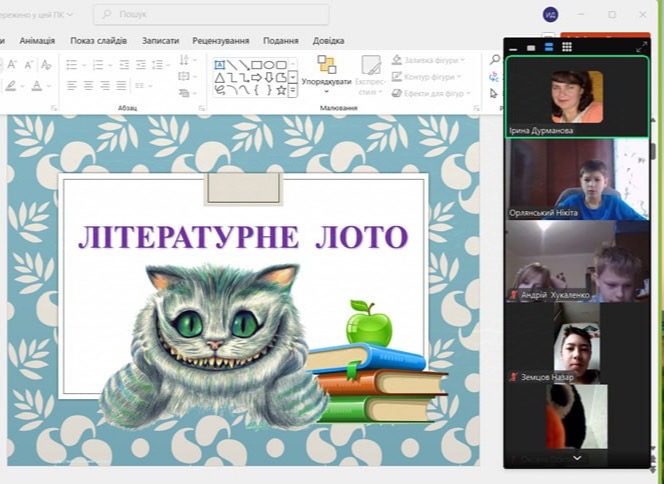The height and width of the screenshot is (484, 664).
Task: Choose the triangle shape
Action: point(219,77)
